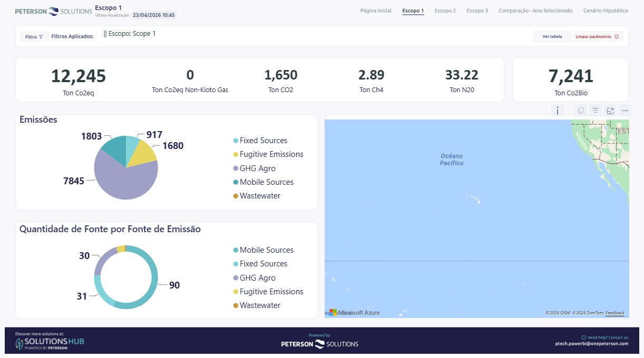Select the yellow Fugitive Emissions pie slice
Screen dimensions: 644x358
coord(143,154)
